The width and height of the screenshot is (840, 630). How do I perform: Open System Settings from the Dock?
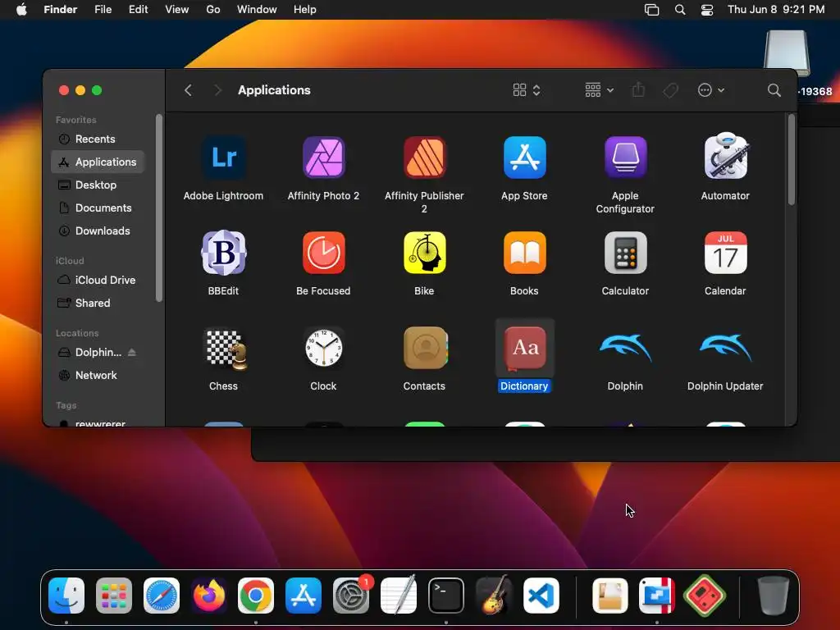pyautogui.click(x=351, y=596)
